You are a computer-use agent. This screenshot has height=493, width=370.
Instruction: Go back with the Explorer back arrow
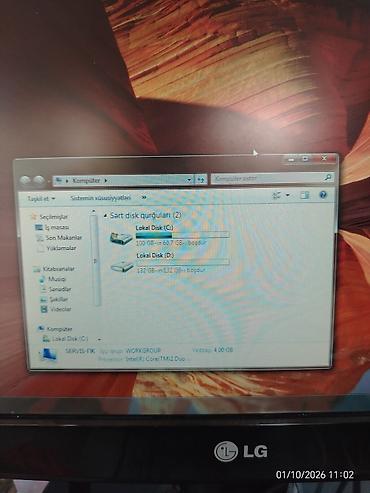pyautogui.click(x=25, y=180)
